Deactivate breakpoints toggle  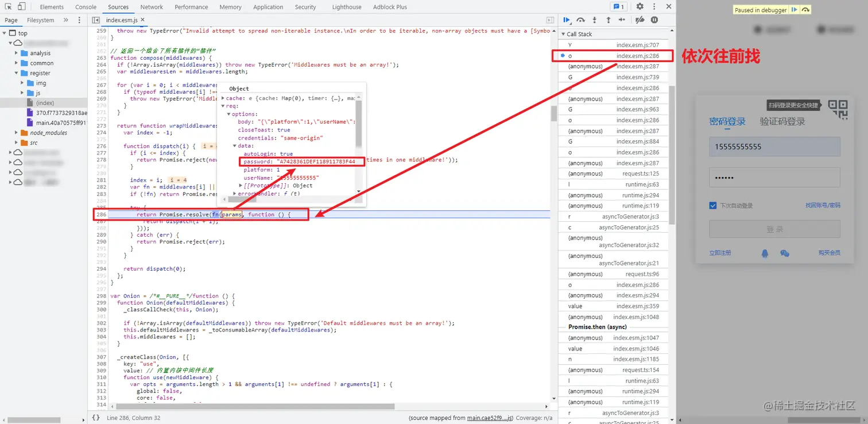tap(640, 20)
